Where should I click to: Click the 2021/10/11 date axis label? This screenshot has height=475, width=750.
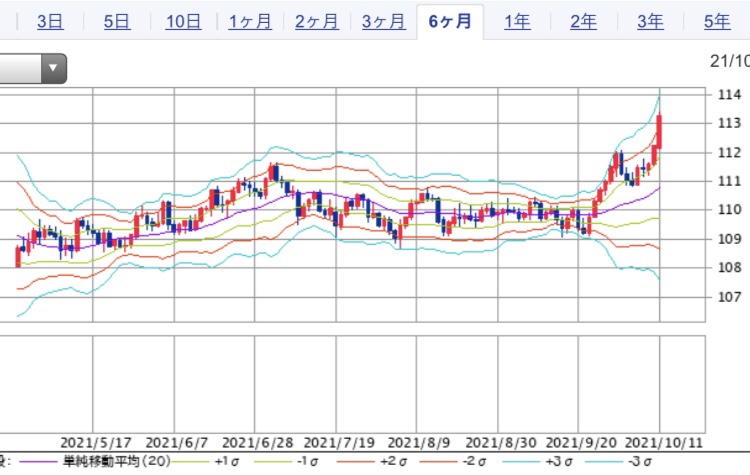click(664, 442)
